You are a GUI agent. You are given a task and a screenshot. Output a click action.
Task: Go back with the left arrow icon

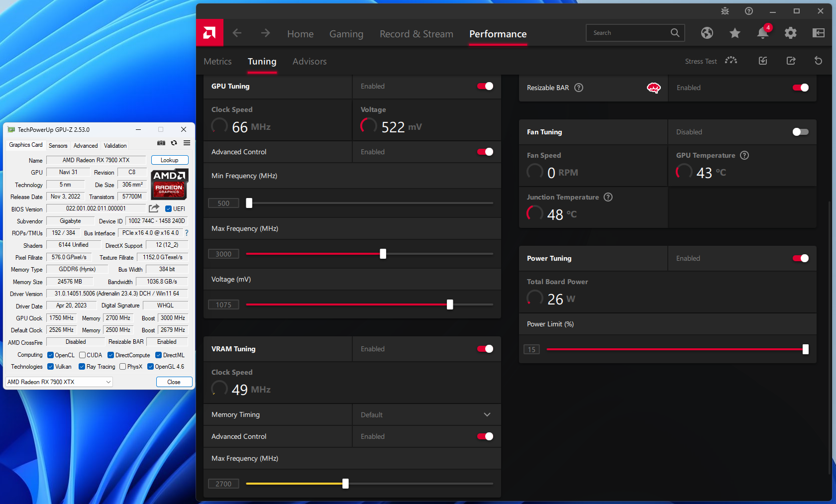coord(237,33)
